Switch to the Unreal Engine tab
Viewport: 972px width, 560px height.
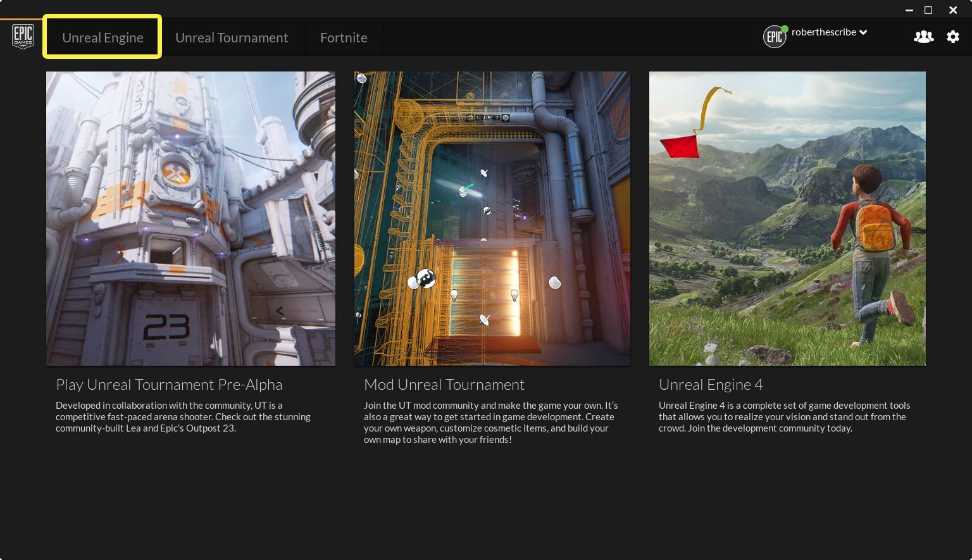click(x=103, y=37)
